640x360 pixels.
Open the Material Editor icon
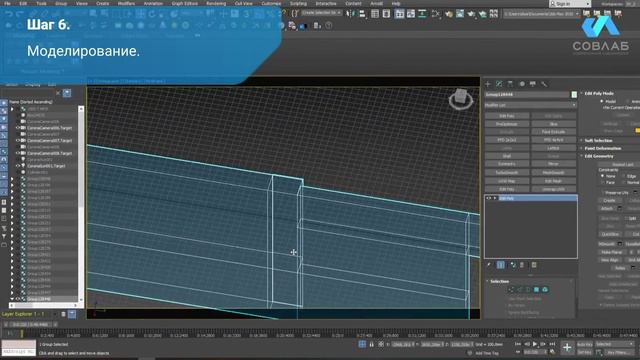[436, 14]
